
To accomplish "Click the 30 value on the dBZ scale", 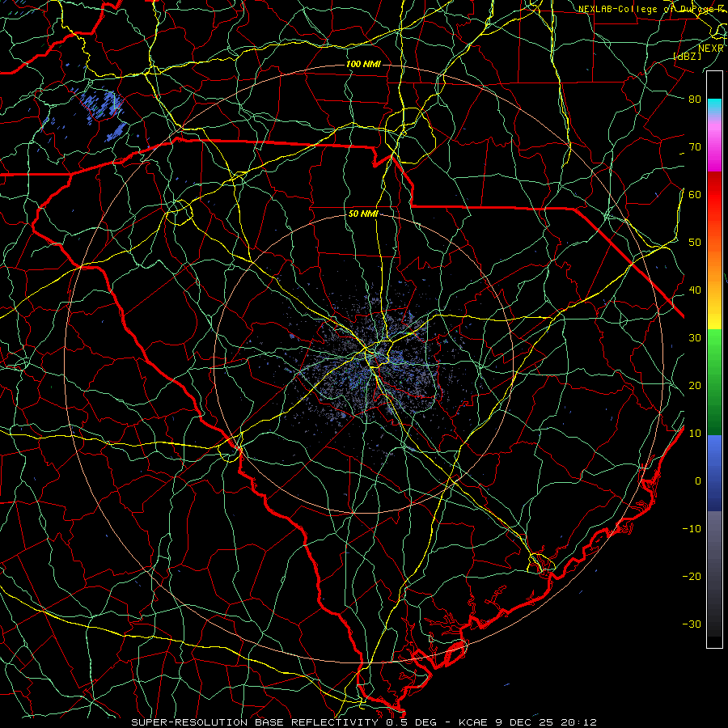I will pyautogui.click(x=695, y=338).
